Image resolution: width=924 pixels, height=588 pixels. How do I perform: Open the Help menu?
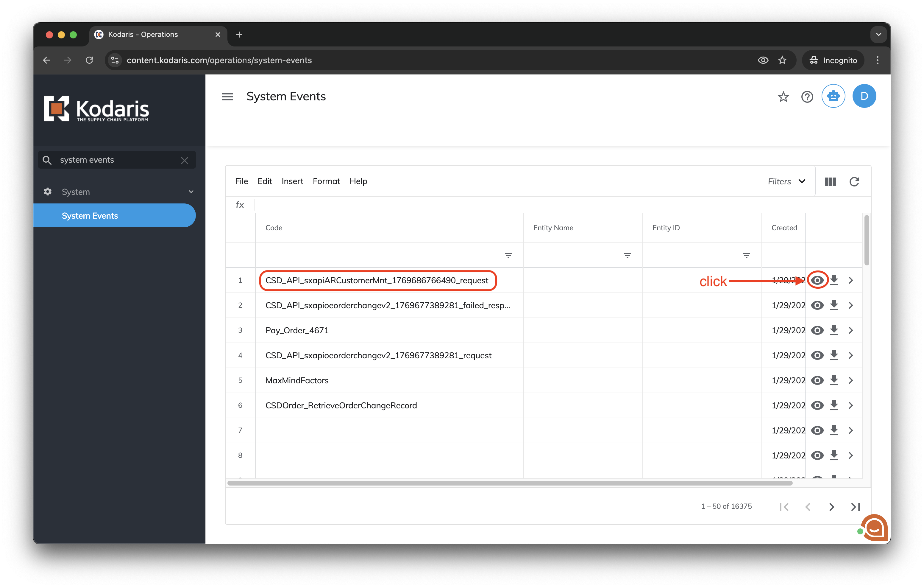point(358,181)
